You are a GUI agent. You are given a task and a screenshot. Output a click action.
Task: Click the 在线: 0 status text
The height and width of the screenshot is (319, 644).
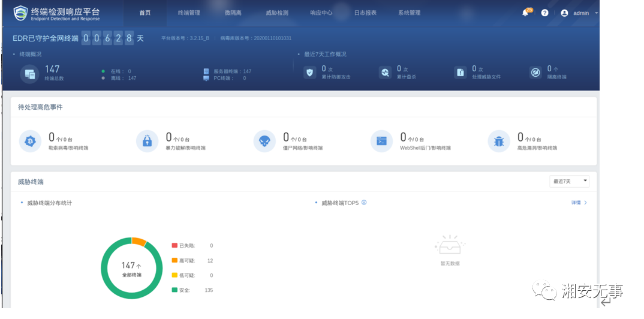tap(121, 71)
